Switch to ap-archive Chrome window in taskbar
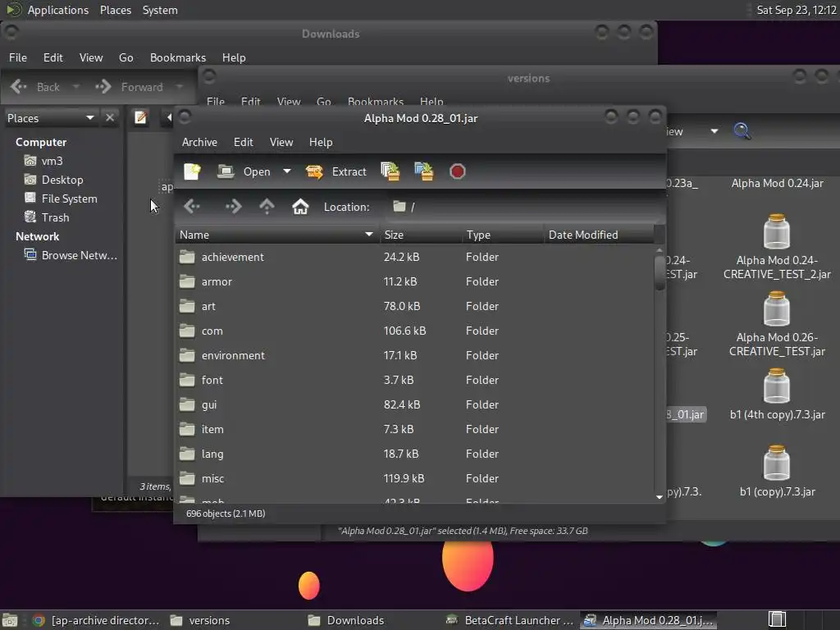 [97, 620]
